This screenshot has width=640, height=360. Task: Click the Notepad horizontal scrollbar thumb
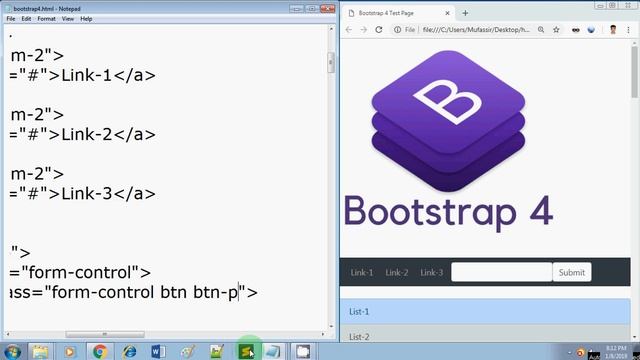(105, 334)
